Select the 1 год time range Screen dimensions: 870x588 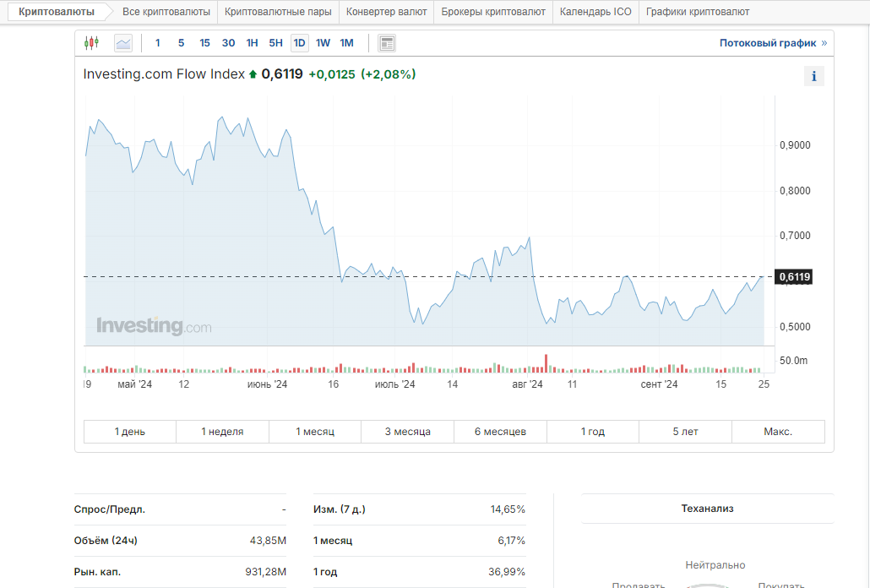click(592, 432)
